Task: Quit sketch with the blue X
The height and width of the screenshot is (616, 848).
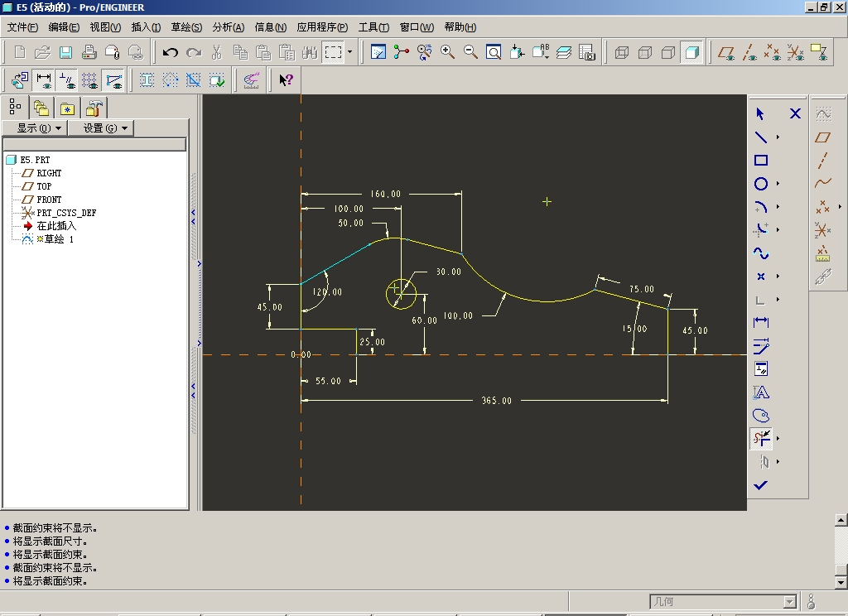Action: 795,113
